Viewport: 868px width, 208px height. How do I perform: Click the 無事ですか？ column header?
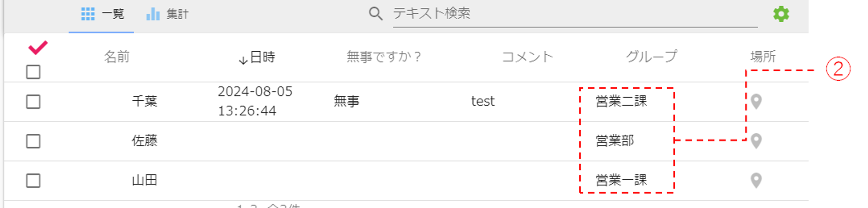tap(384, 57)
